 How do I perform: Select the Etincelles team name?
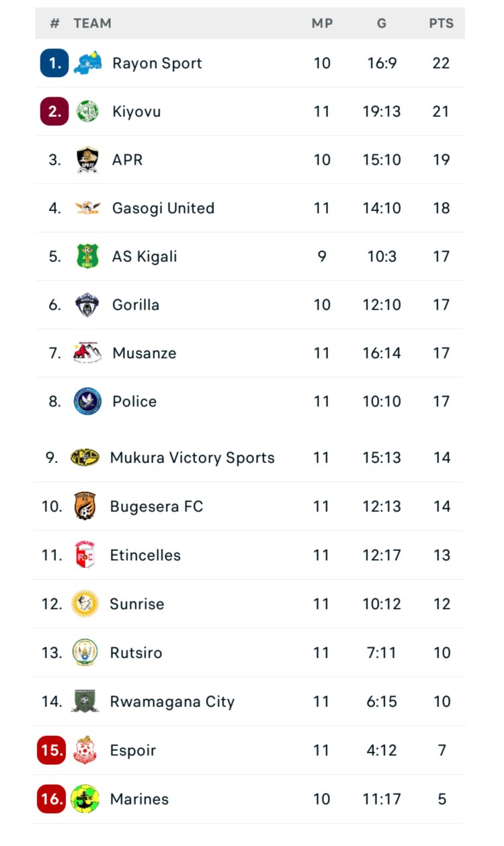point(145,556)
